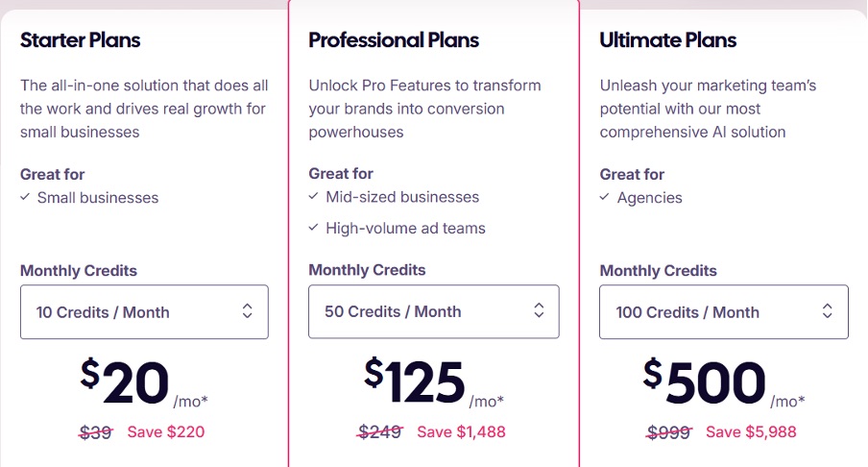This screenshot has width=868, height=467.
Task: Click the crossed-out $999 price
Action: click(669, 431)
